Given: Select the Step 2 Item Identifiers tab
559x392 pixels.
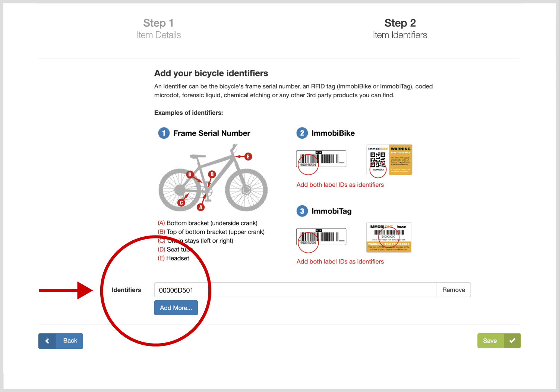Looking at the screenshot, I should pos(400,29).
